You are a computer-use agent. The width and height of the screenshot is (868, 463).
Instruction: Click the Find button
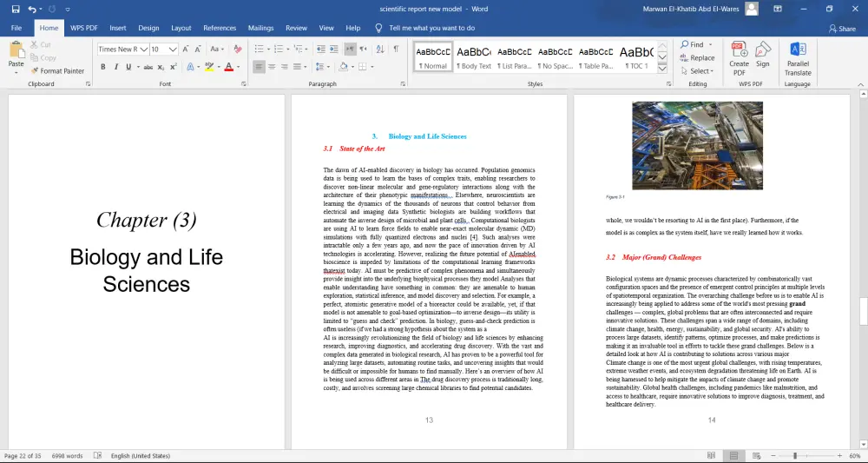click(692, 44)
